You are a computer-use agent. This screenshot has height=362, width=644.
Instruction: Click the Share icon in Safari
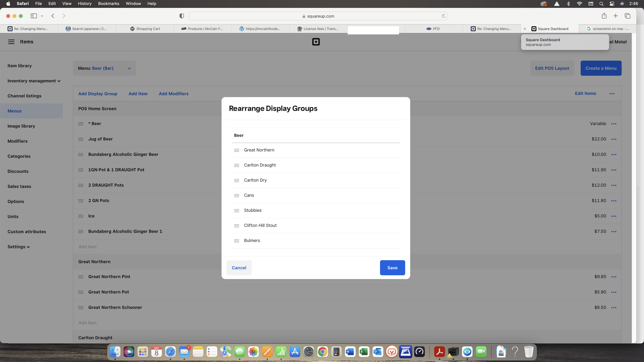coord(604,16)
